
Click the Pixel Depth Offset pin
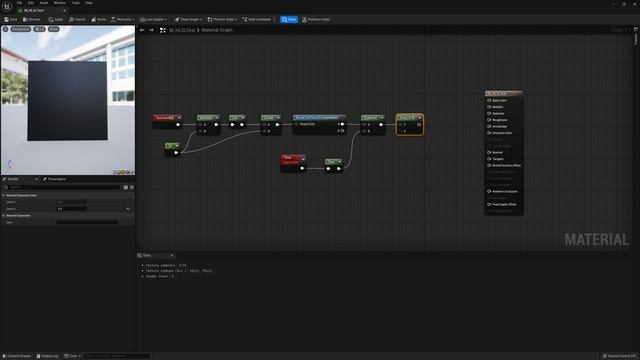tap(489, 204)
